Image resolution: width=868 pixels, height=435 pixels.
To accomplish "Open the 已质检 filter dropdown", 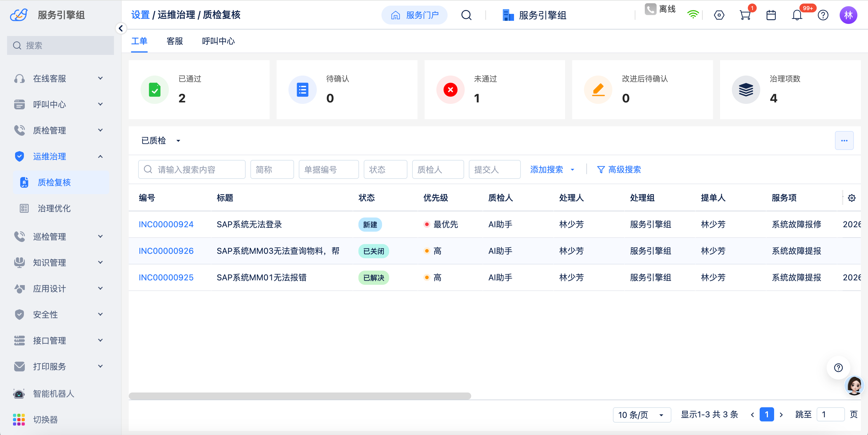I will pos(161,141).
